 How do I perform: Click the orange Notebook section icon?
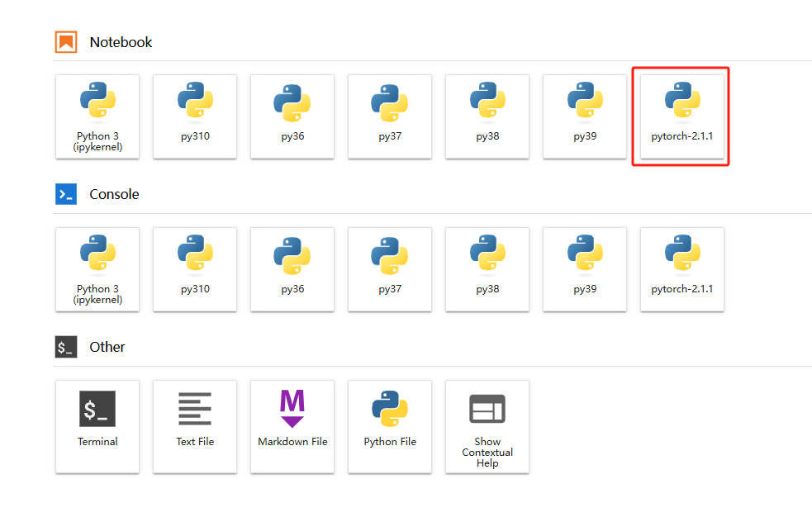point(66,42)
